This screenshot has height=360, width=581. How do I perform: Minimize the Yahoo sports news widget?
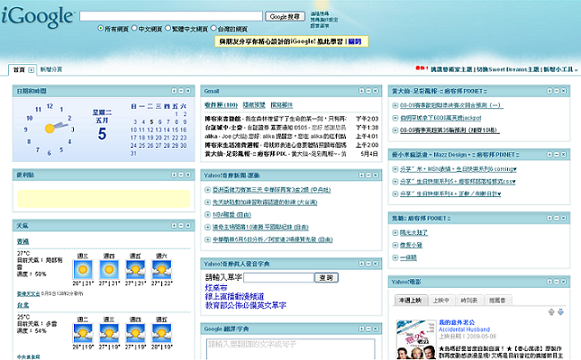(368, 175)
